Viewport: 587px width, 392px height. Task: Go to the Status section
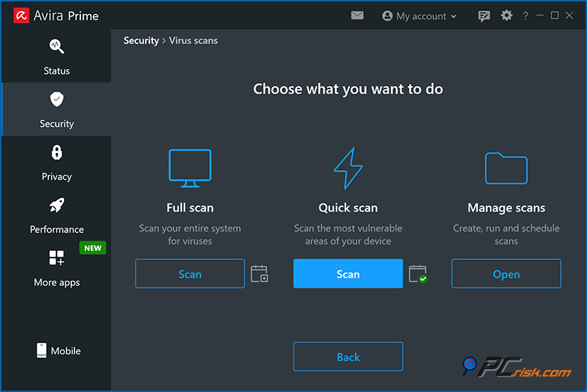[x=56, y=56]
